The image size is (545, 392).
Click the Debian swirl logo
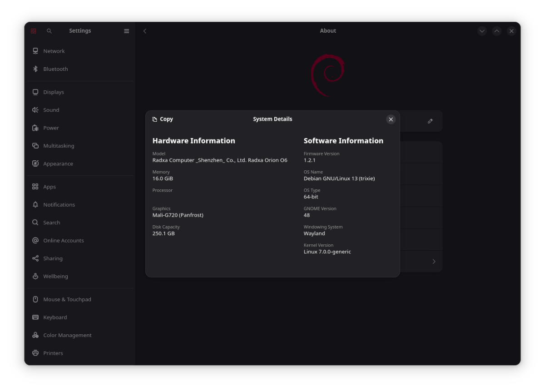pos(327,75)
